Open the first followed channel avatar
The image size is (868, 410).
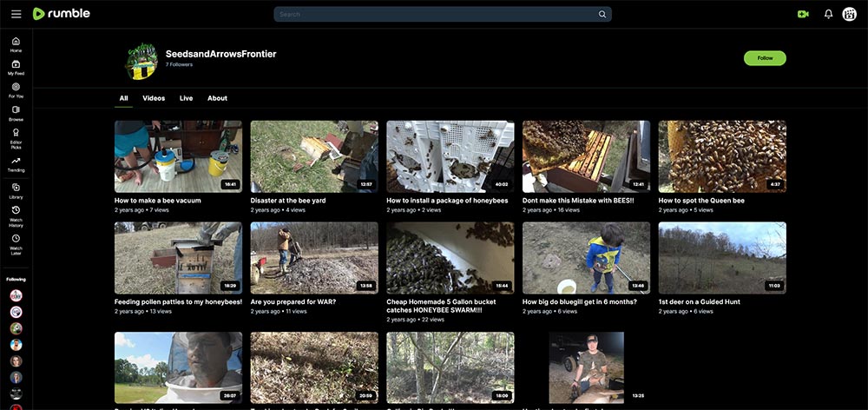pyautogui.click(x=16, y=296)
